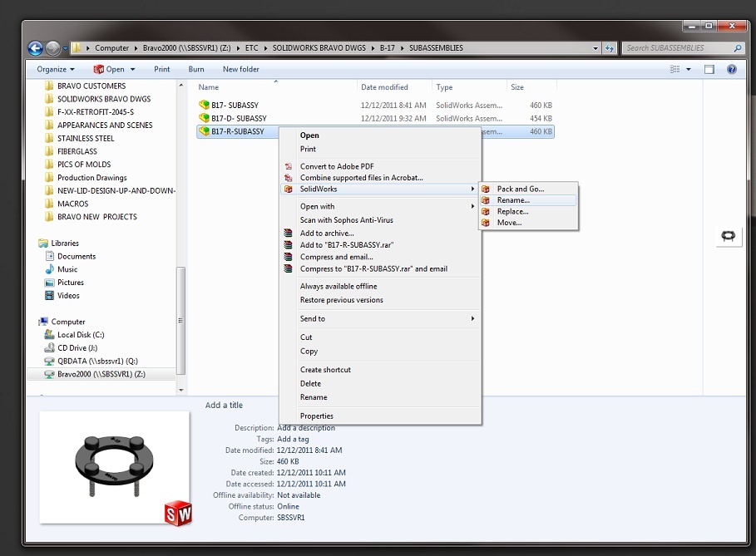
Task: Select Properties in the context menu
Action: point(317,416)
